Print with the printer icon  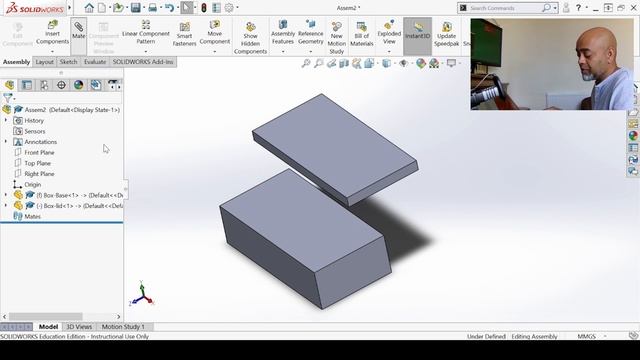tap(153, 8)
